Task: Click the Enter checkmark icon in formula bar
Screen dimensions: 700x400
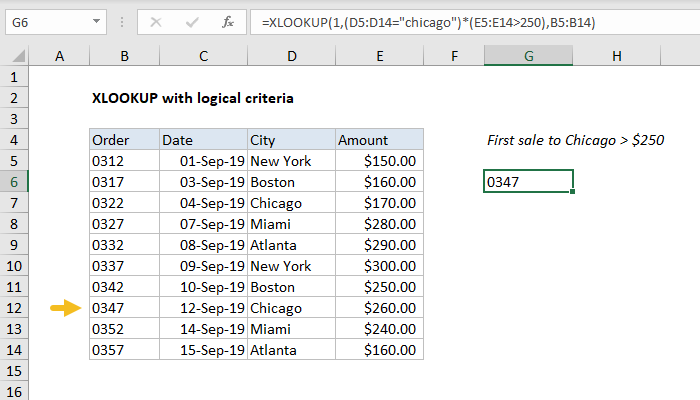Action: (x=190, y=22)
